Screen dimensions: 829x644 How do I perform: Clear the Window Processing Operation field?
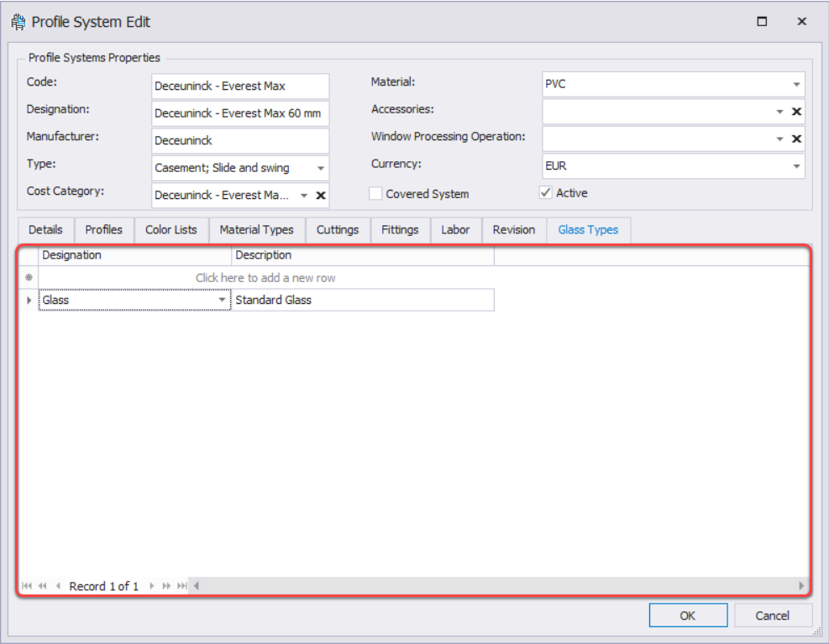point(796,139)
